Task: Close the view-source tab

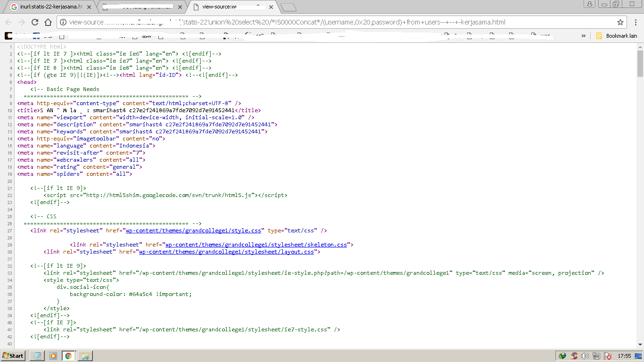Action: coord(270,7)
